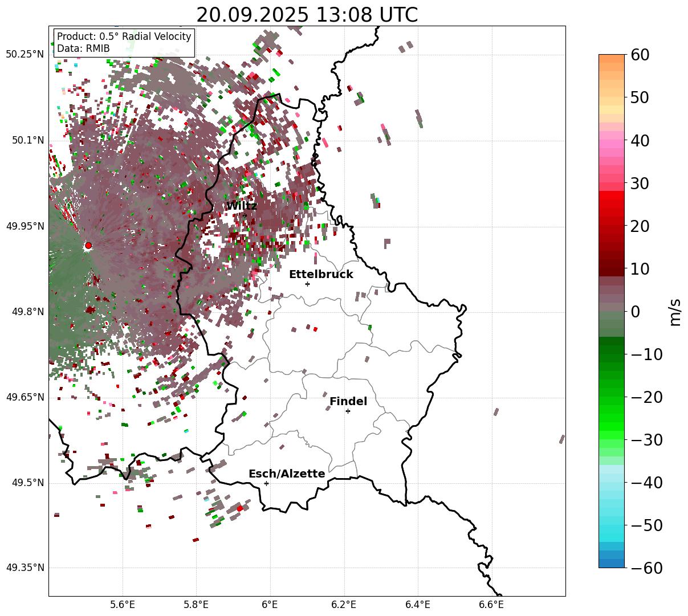
Task: Click the Wiltz city label
Action: (x=242, y=206)
